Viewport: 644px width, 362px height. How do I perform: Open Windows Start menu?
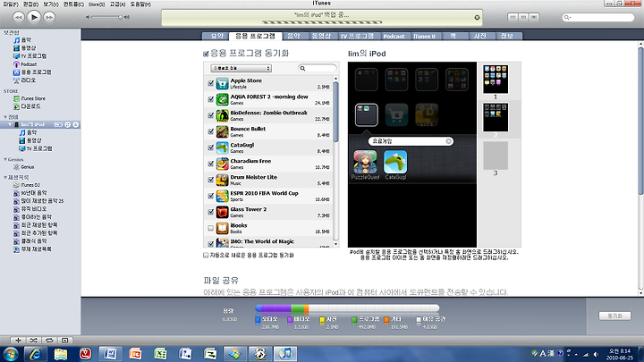(10, 354)
